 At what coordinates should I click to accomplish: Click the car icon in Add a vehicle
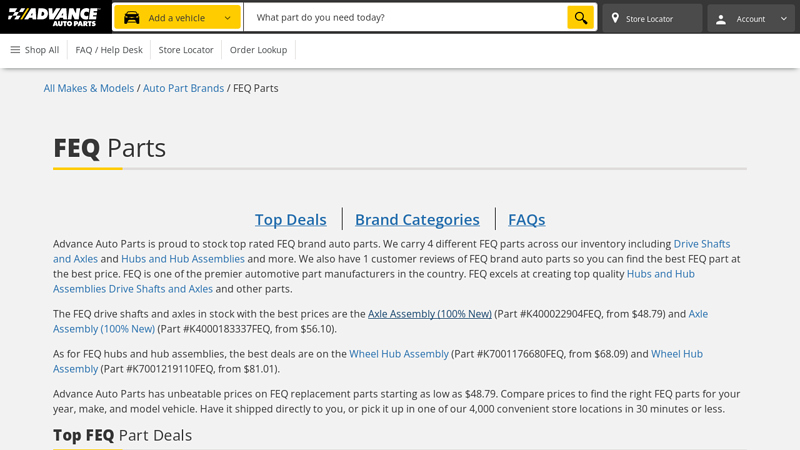(132, 18)
